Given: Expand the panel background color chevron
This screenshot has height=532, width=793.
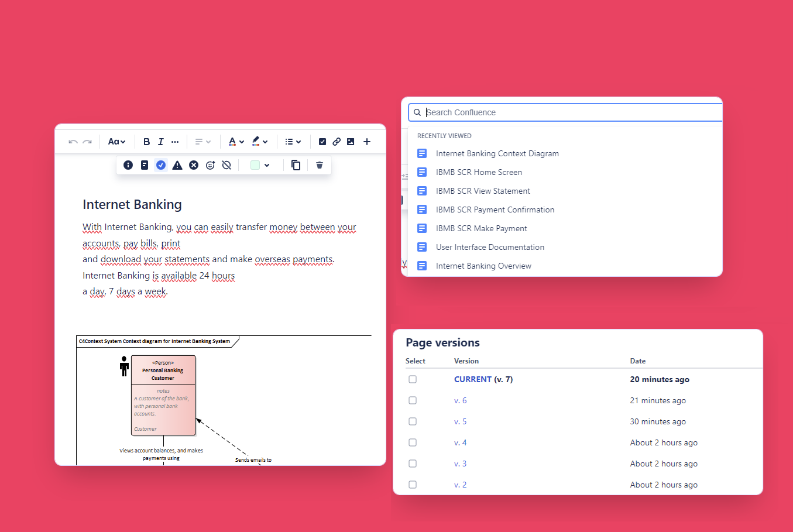Looking at the screenshot, I should point(267,165).
